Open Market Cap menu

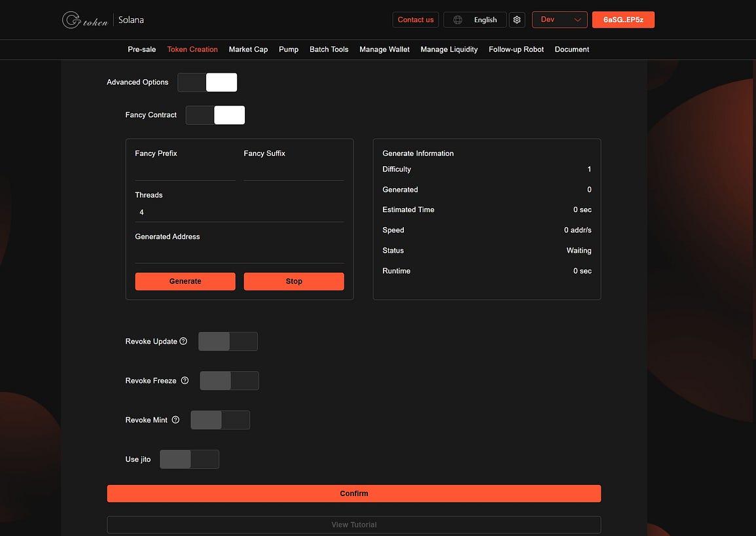tap(248, 49)
